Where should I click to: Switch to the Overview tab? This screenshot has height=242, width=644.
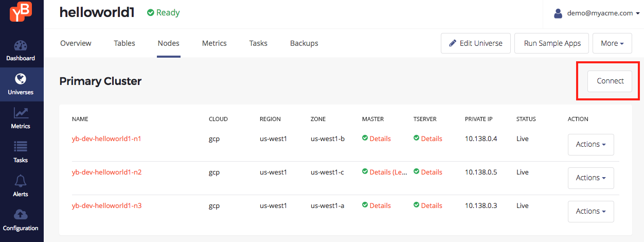[x=76, y=43]
